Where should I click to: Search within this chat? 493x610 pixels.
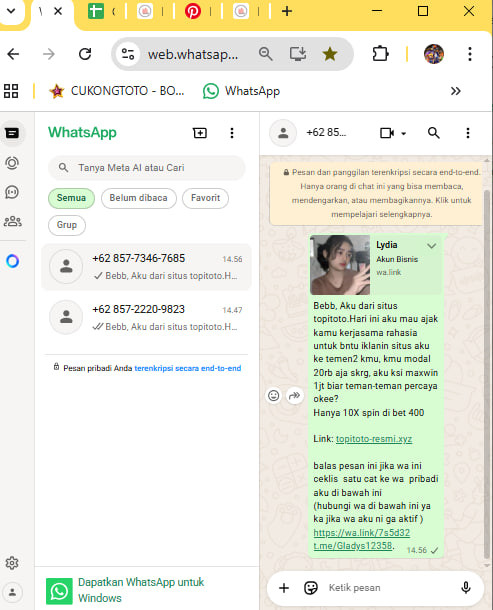(x=434, y=133)
